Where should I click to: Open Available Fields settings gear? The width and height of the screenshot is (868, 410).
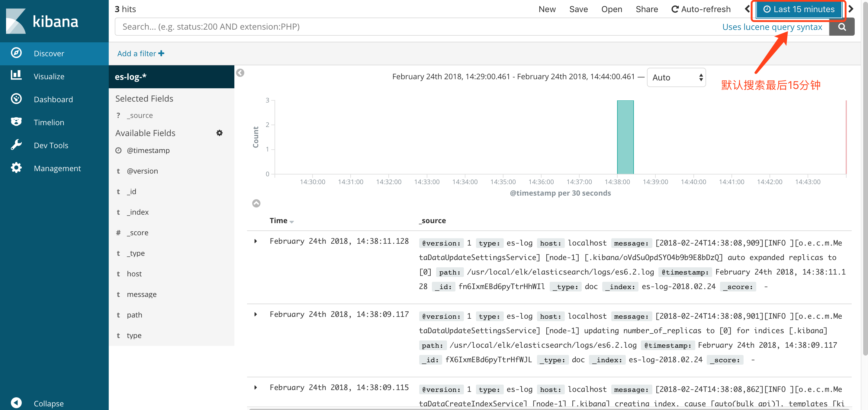click(219, 133)
